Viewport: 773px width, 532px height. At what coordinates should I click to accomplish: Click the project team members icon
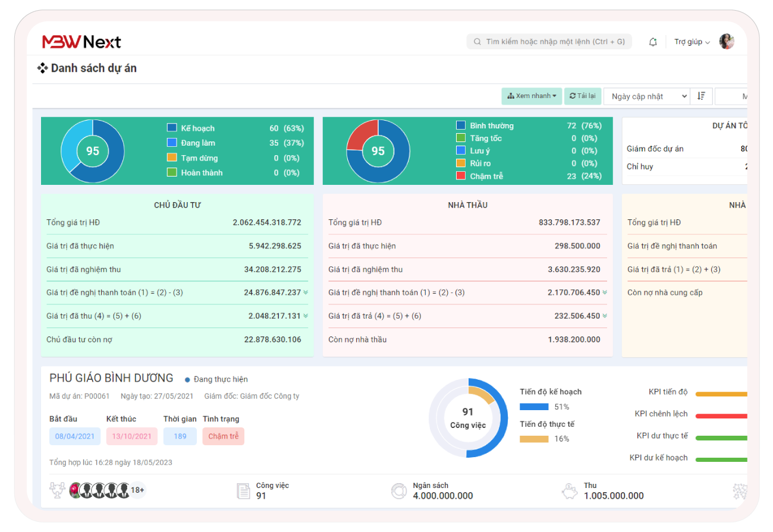[x=58, y=490]
